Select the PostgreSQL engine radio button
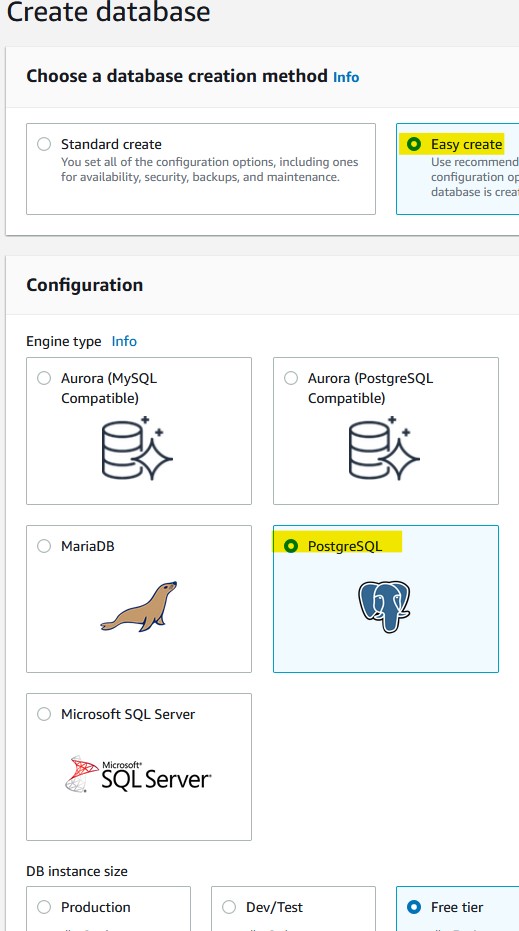 [x=291, y=546]
